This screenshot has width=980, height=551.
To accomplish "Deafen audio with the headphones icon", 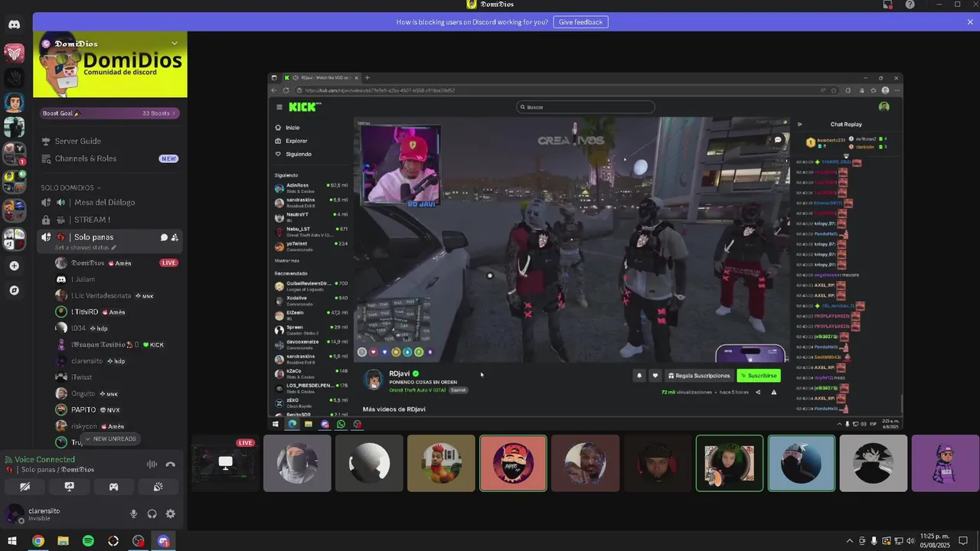I will point(152,514).
